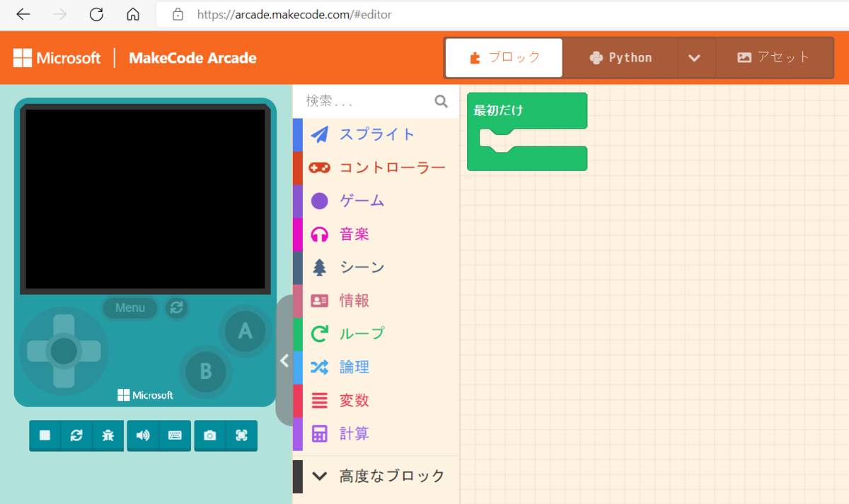Switch to the Python editor tab
Viewport: 849px width, 504px height.
click(620, 58)
